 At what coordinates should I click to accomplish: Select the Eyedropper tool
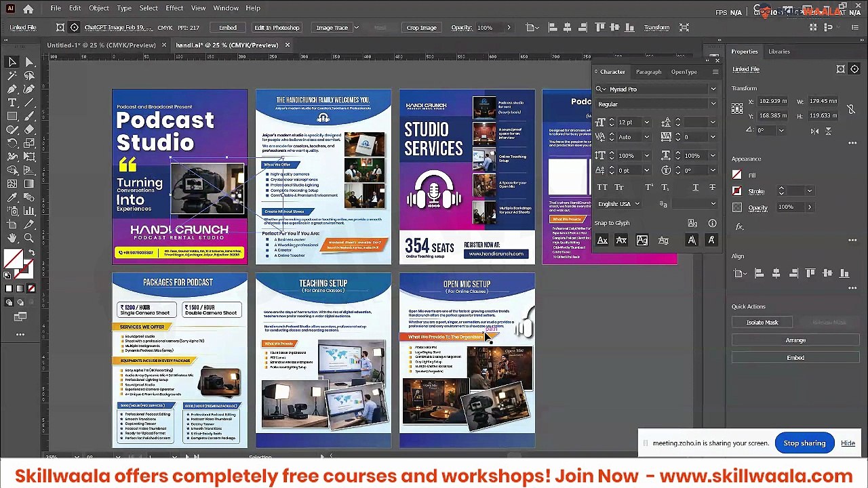[x=12, y=197]
